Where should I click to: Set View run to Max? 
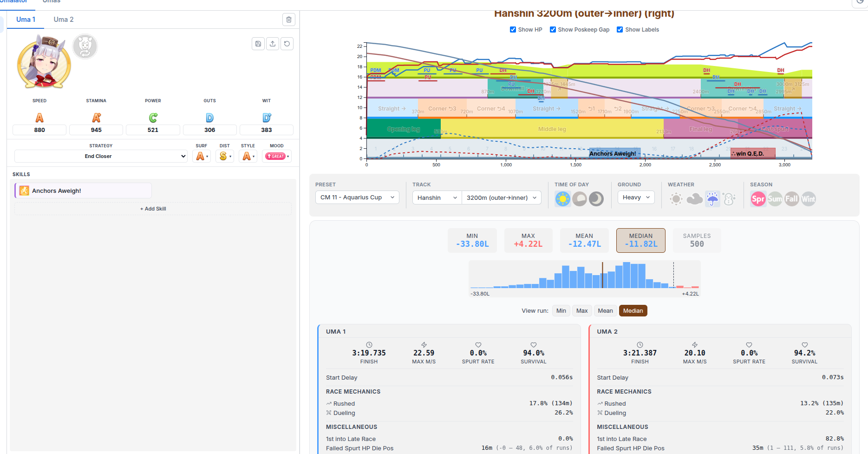click(x=582, y=311)
